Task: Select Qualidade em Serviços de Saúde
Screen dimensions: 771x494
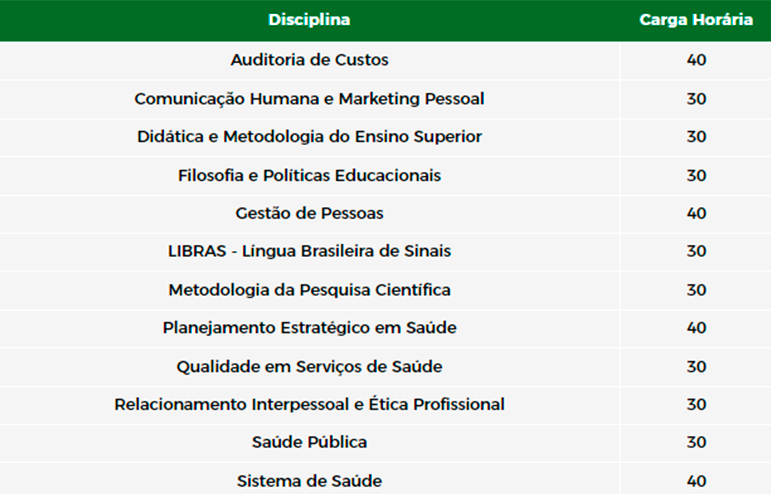Action: pos(309,366)
